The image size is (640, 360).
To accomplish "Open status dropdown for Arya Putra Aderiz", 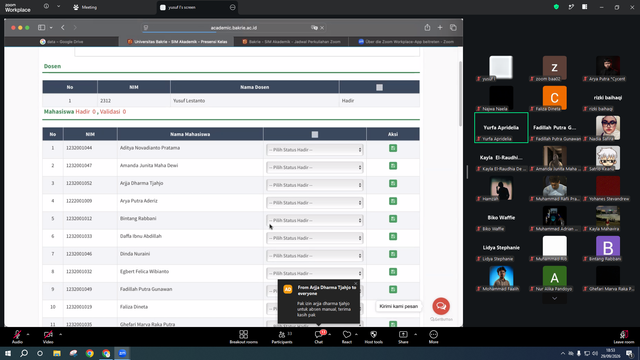I will pos(315,202).
